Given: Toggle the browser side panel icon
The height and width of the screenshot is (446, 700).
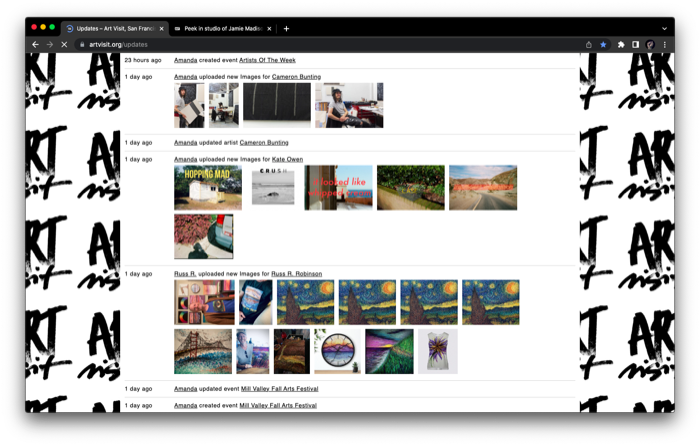Looking at the screenshot, I should tap(635, 45).
